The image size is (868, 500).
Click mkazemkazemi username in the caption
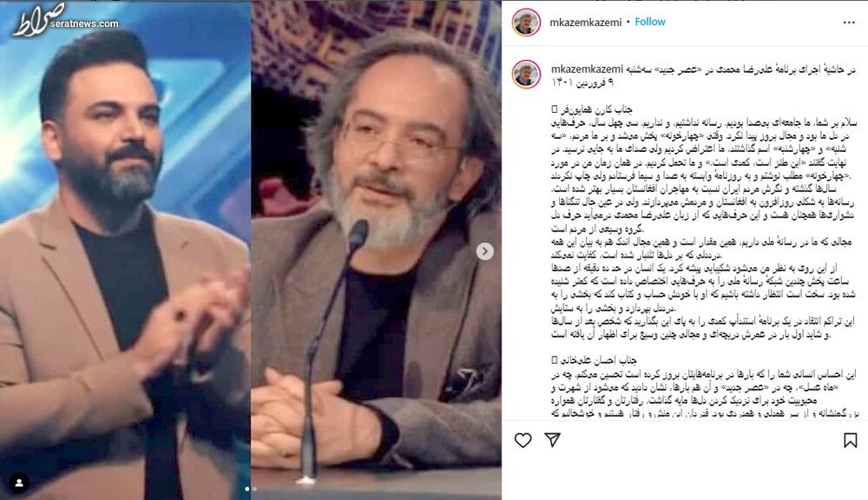point(587,69)
